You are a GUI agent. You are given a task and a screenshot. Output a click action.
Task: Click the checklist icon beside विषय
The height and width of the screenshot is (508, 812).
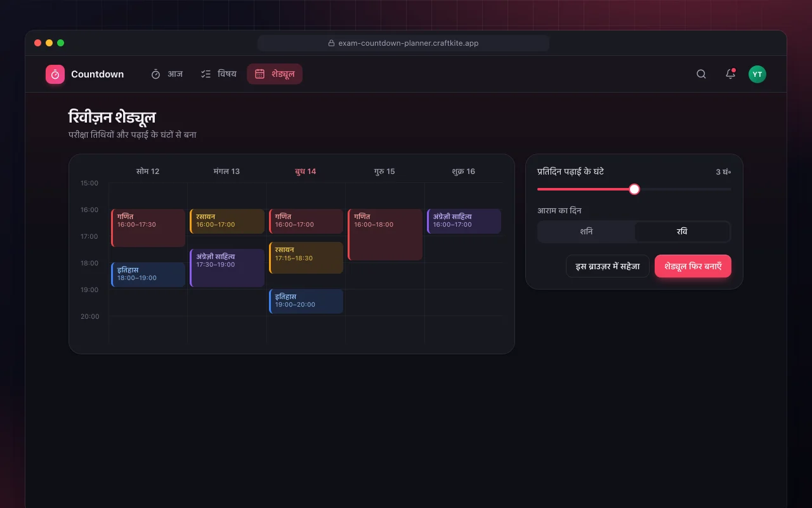(206, 74)
